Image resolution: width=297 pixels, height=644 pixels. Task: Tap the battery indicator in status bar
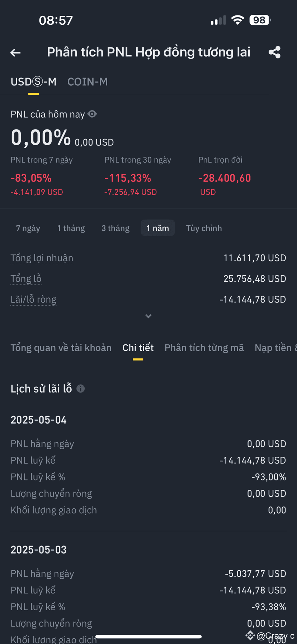(260, 20)
